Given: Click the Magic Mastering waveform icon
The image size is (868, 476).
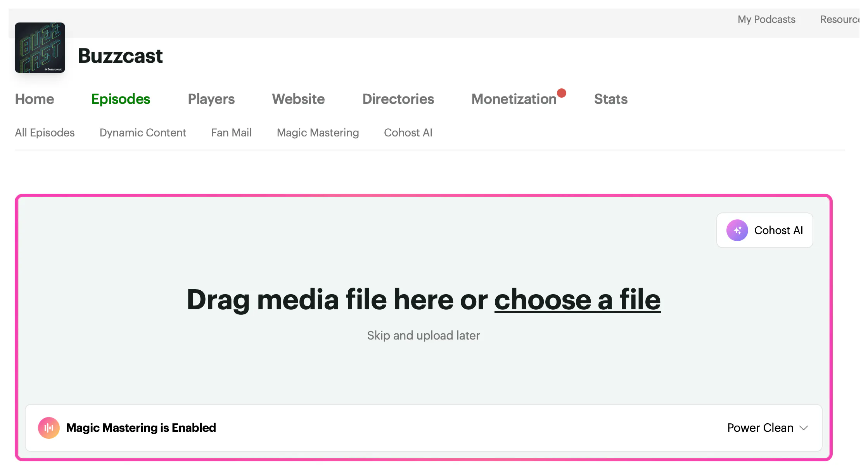Looking at the screenshot, I should tap(49, 428).
